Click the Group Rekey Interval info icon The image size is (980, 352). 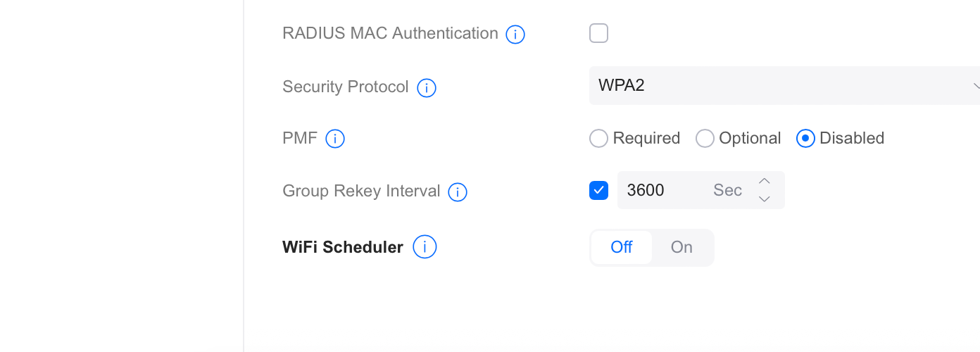[458, 191]
